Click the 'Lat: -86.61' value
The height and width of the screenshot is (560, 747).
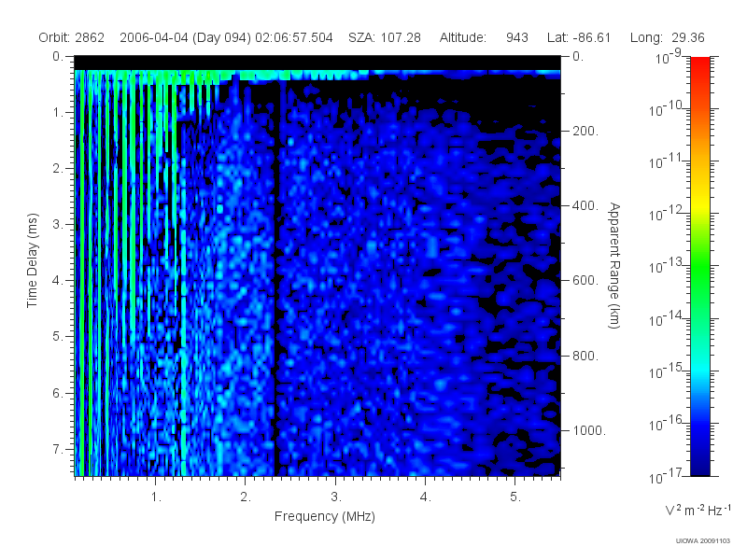(x=579, y=37)
